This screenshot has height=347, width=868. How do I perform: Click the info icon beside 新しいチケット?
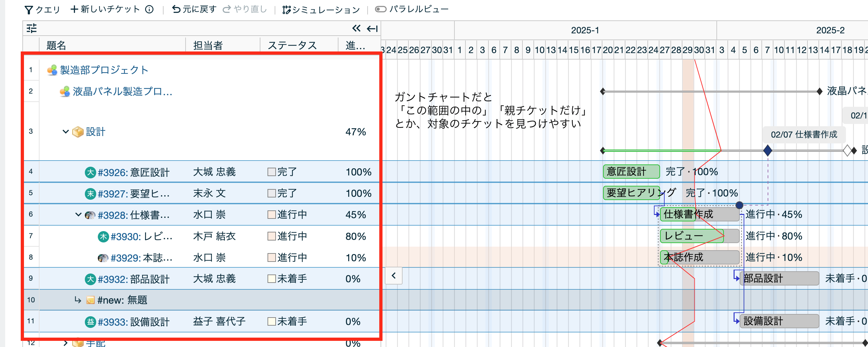pos(149,9)
